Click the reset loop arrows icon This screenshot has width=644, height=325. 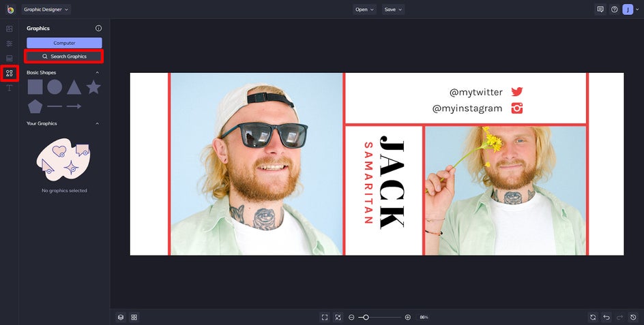click(593, 318)
